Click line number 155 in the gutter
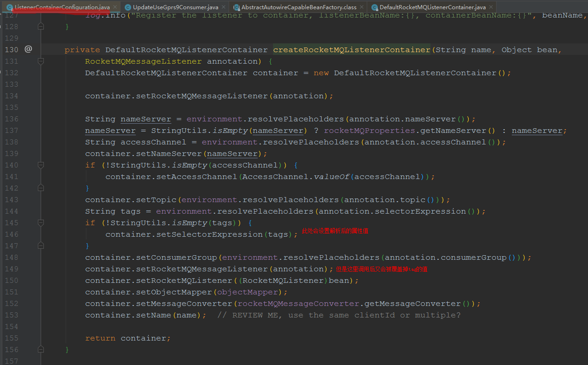 pos(11,338)
